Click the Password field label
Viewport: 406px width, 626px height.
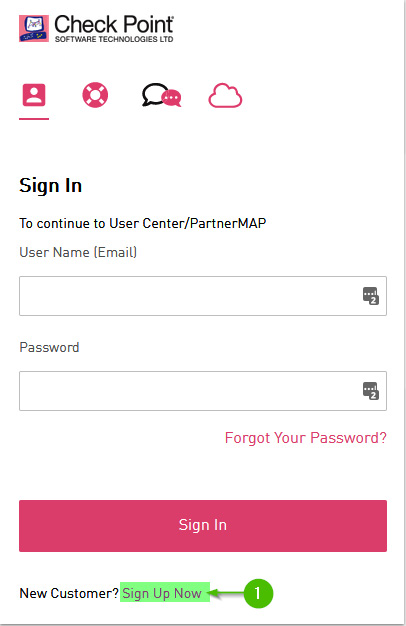[x=49, y=347]
